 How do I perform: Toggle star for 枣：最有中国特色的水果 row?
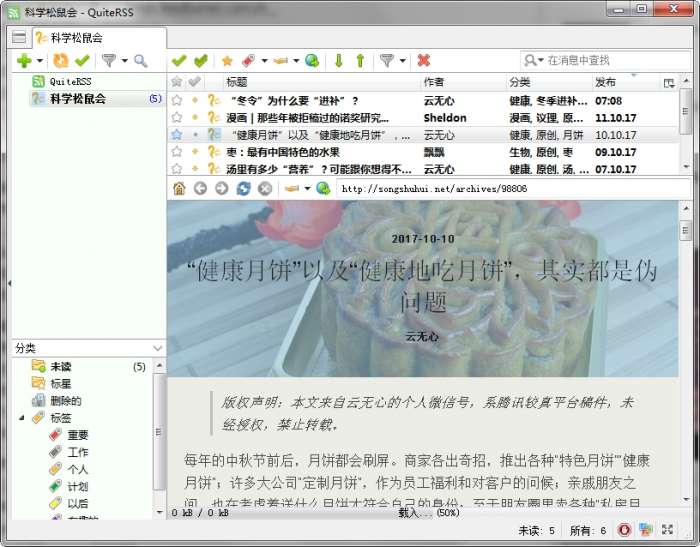(177, 152)
